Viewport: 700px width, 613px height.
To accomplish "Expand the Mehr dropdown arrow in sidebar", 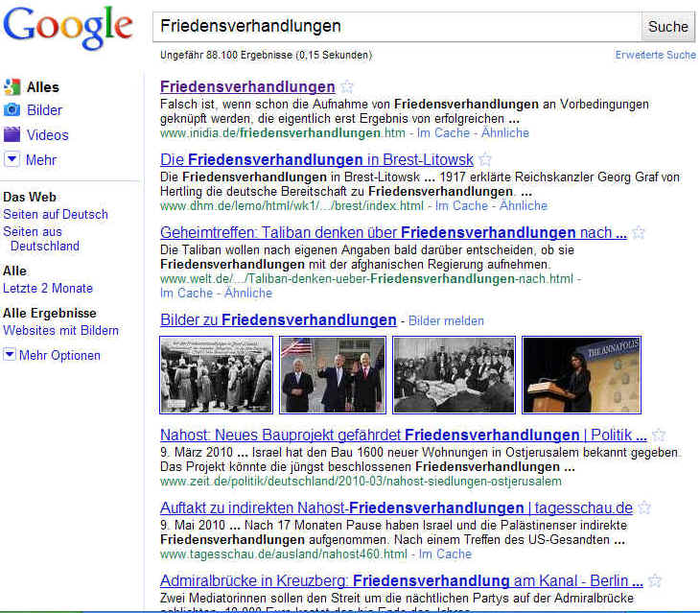I will [12, 159].
